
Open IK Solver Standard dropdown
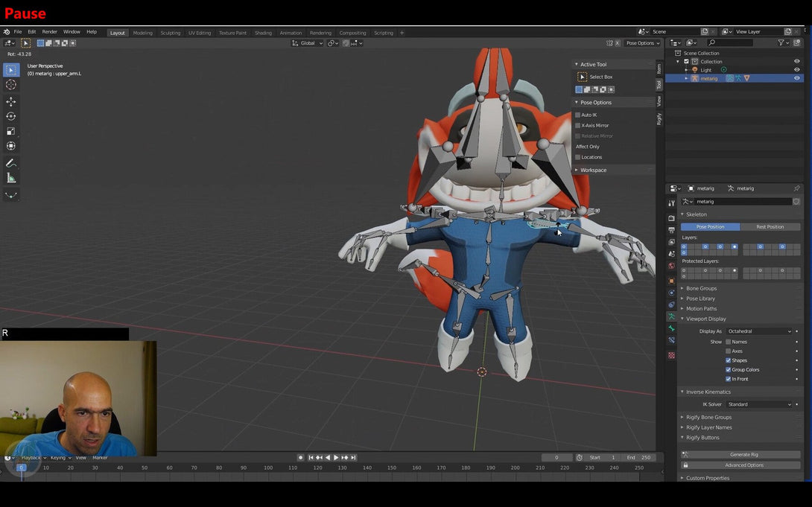pyautogui.click(x=758, y=404)
